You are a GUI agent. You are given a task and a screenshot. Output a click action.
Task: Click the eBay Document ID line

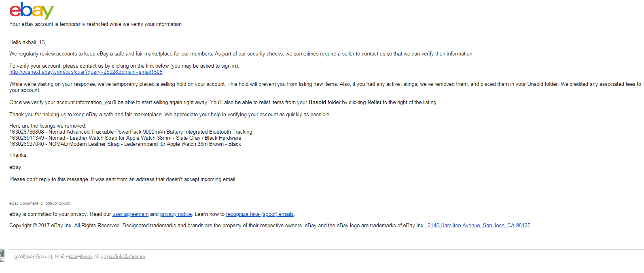pos(40,203)
